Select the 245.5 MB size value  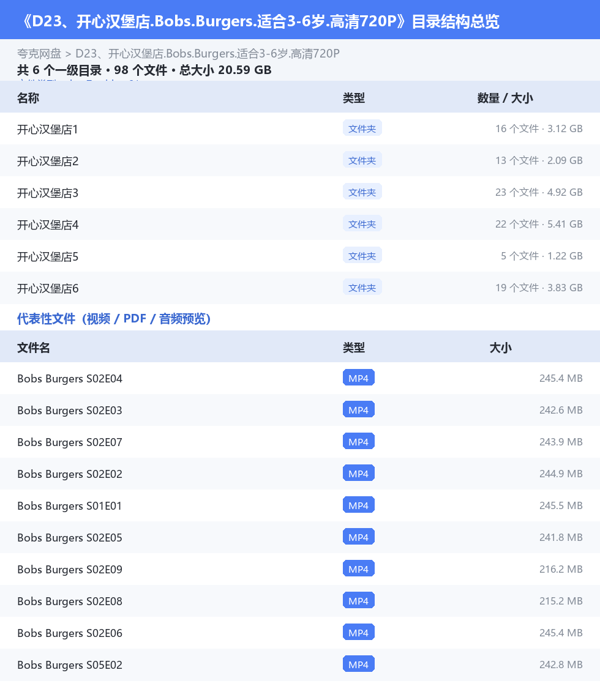coord(561,505)
